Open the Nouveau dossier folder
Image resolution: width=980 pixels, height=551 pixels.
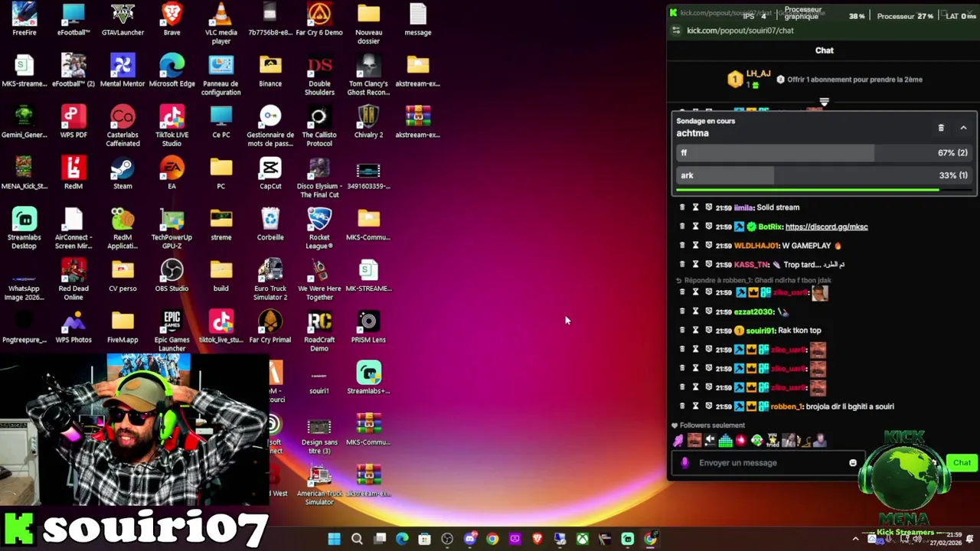[x=368, y=24]
